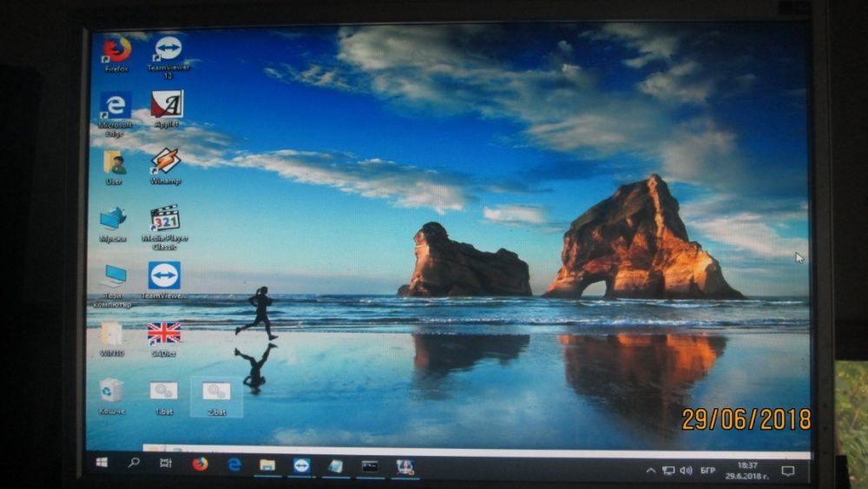Select the Winamp desktop shortcut

(x=165, y=166)
